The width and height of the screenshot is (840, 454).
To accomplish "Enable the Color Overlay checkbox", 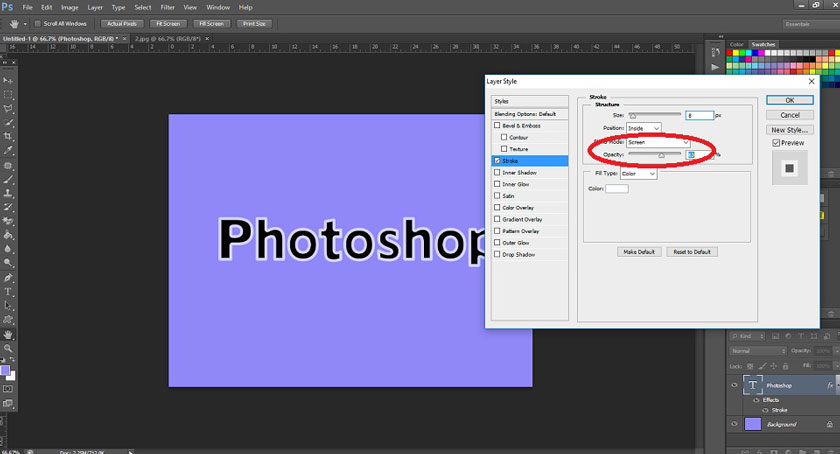I will coord(497,207).
